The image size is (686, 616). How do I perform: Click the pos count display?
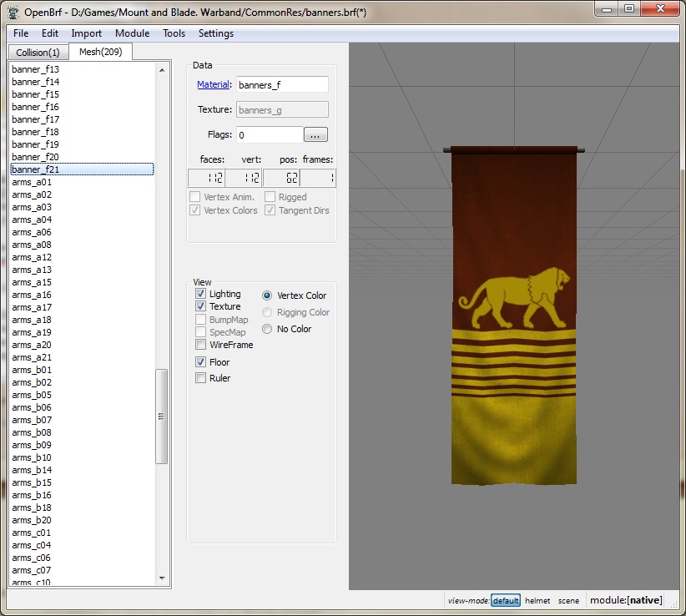point(281,178)
